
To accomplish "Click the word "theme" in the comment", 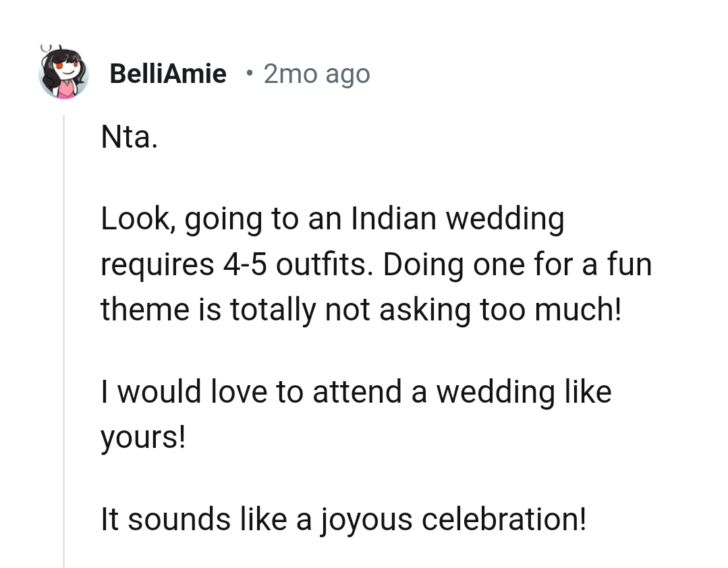I will pyautogui.click(x=142, y=310).
